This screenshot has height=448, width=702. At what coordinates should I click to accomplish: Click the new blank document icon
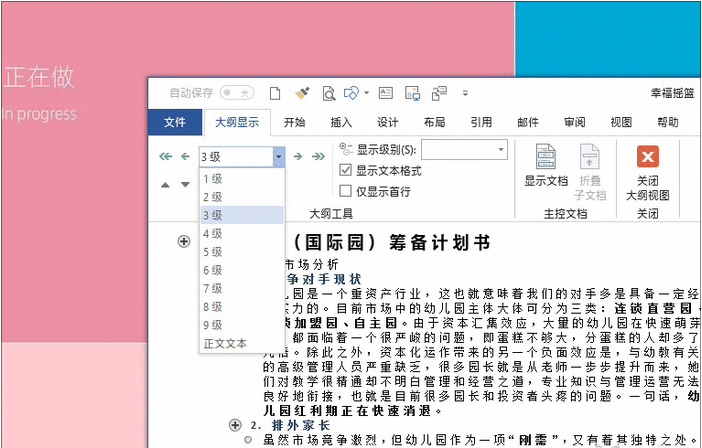[275, 94]
